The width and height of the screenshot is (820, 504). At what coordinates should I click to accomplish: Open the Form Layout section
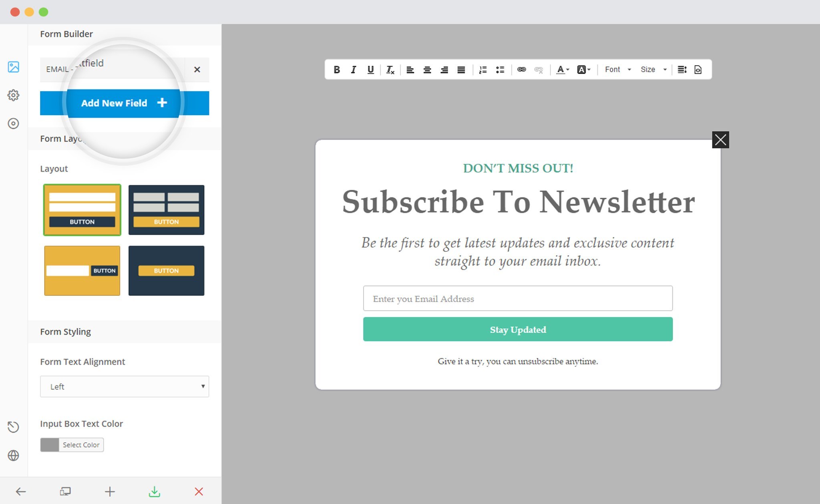pyautogui.click(x=64, y=139)
